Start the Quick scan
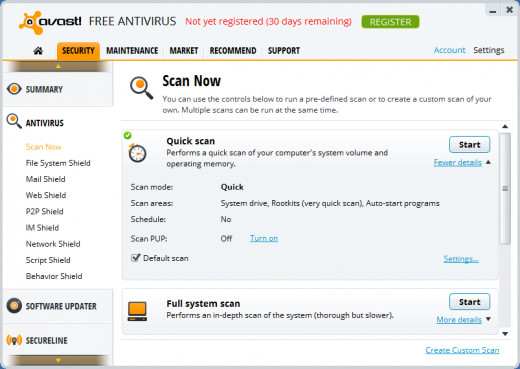Image resolution: width=520 pixels, height=369 pixels. pos(469,145)
